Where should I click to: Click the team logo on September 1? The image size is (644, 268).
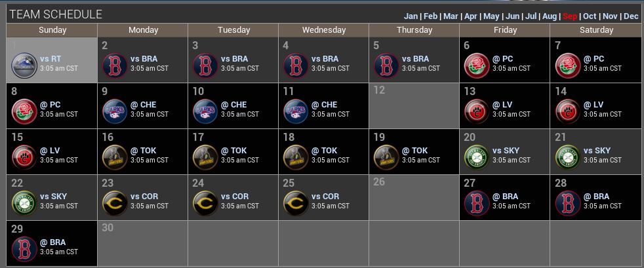[x=25, y=66]
